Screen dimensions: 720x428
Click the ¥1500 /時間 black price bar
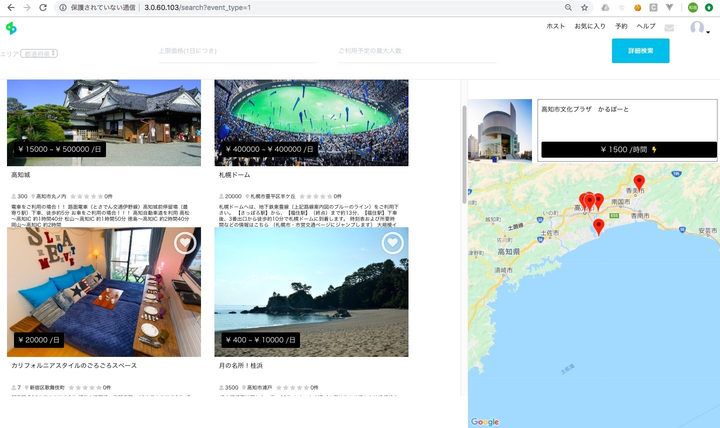(629, 149)
